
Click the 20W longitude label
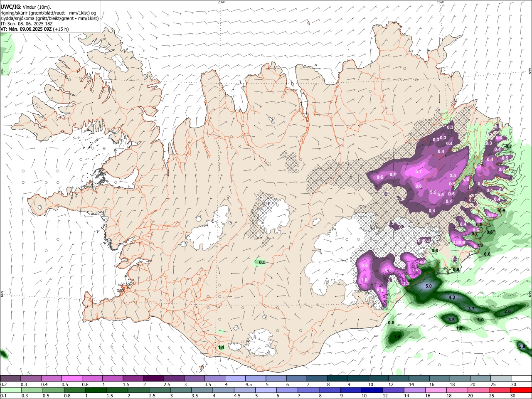tap(222, 2)
